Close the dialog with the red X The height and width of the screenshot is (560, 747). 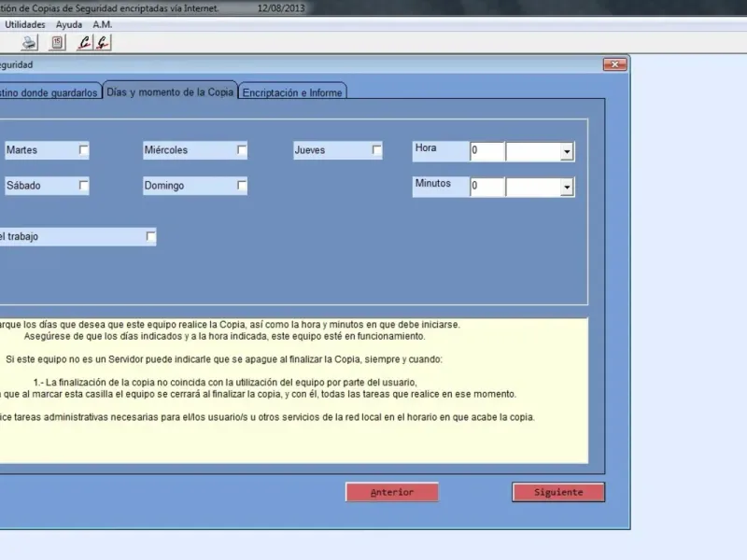click(x=614, y=64)
